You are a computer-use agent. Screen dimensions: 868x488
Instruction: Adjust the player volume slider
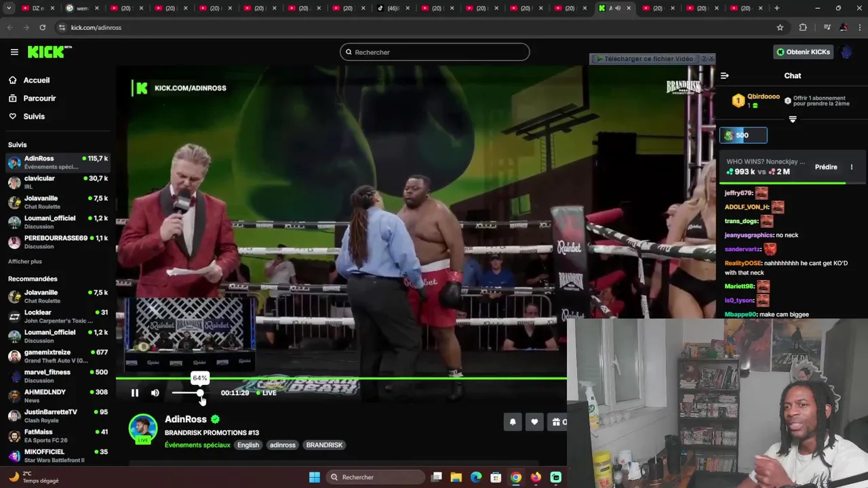[x=187, y=393]
